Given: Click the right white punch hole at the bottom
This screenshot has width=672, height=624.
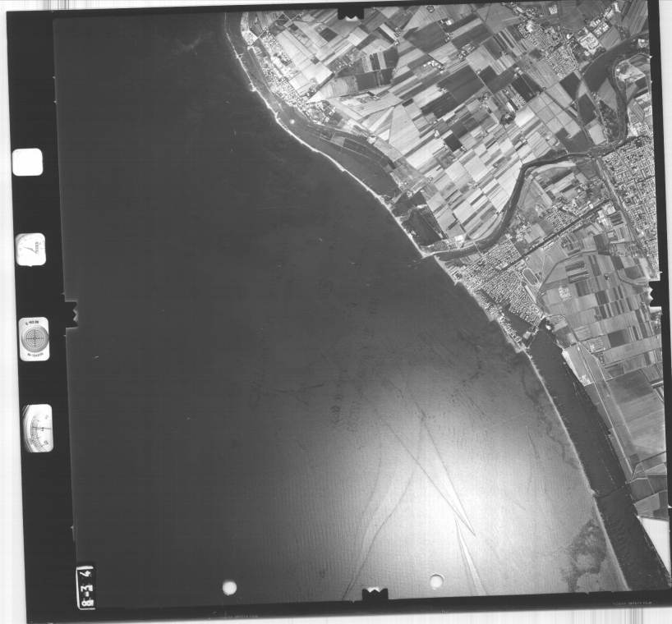Looking at the screenshot, I should (436, 581).
